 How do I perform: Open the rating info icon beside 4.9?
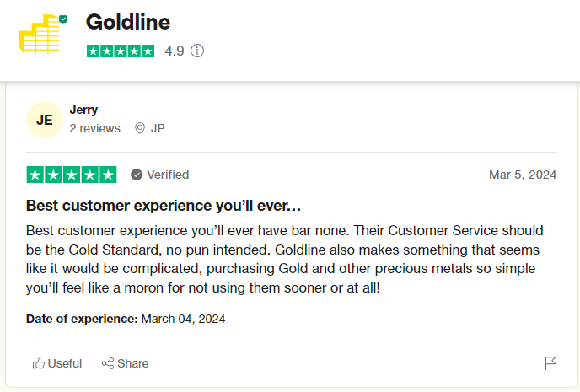point(197,51)
